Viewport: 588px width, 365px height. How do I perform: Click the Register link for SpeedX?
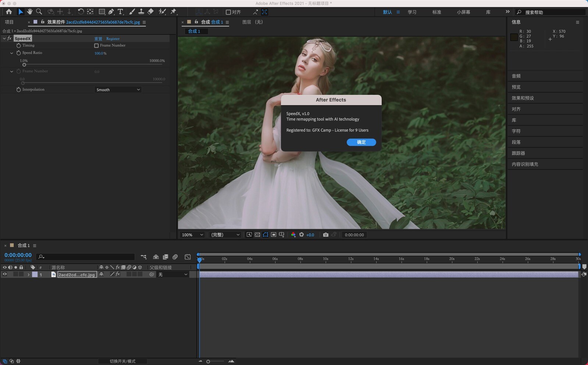(x=113, y=39)
